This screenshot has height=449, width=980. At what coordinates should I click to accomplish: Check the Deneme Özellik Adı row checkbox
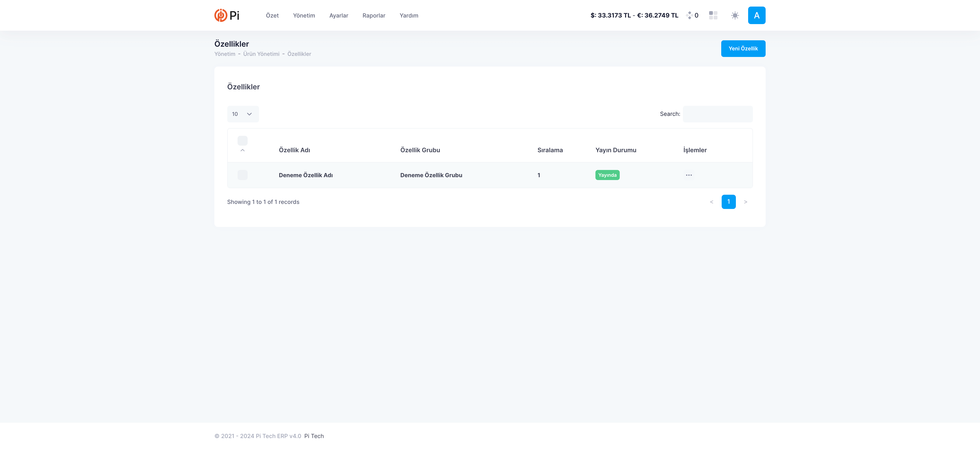[x=242, y=175]
